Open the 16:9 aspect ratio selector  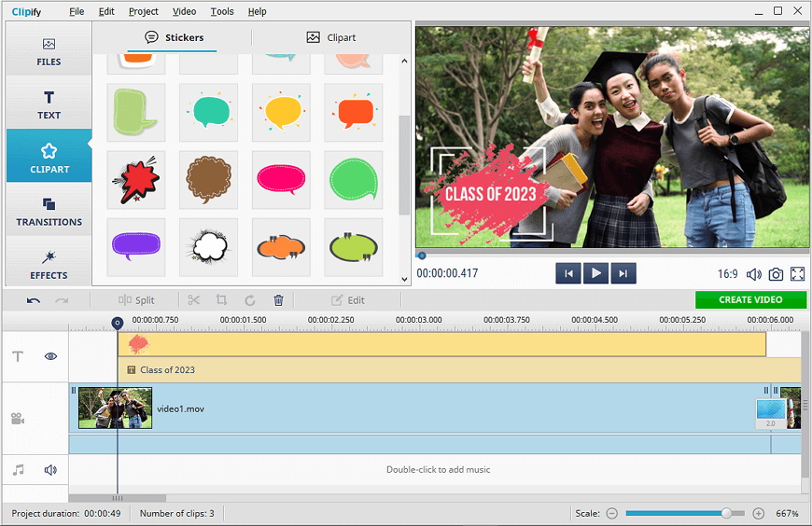tap(727, 274)
